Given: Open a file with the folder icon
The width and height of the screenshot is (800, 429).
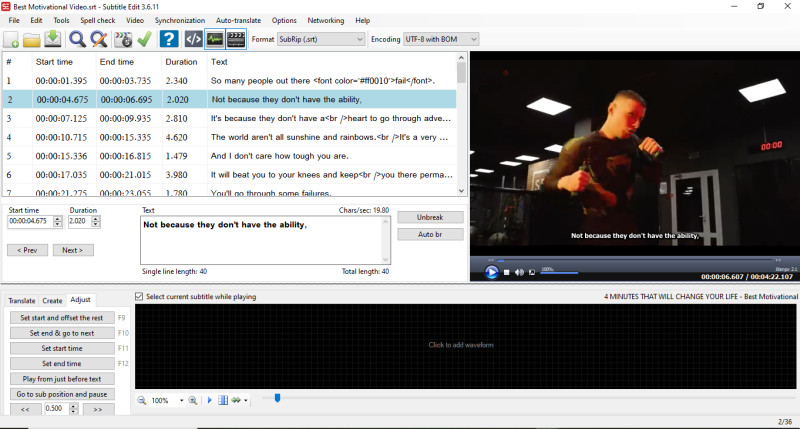Looking at the screenshot, I should (32, 40).
